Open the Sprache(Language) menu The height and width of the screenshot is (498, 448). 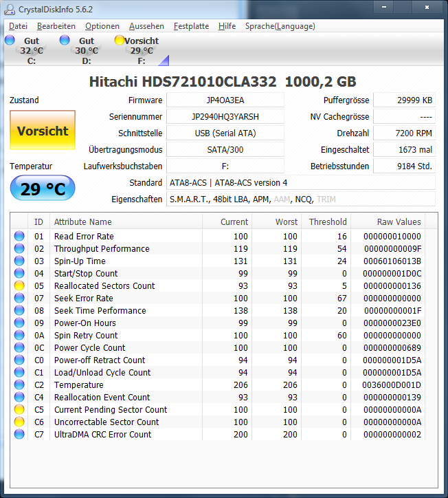point(280,26)
